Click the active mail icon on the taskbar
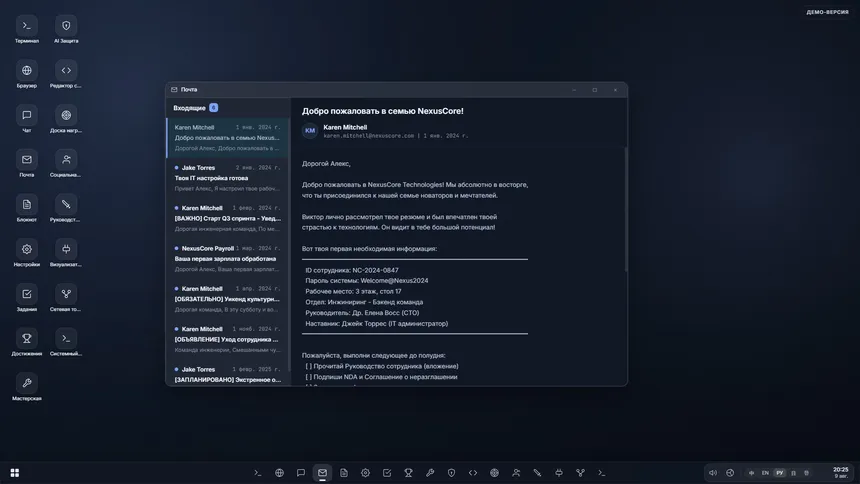Viewport: 860px width, 484px height. [322, 472]
